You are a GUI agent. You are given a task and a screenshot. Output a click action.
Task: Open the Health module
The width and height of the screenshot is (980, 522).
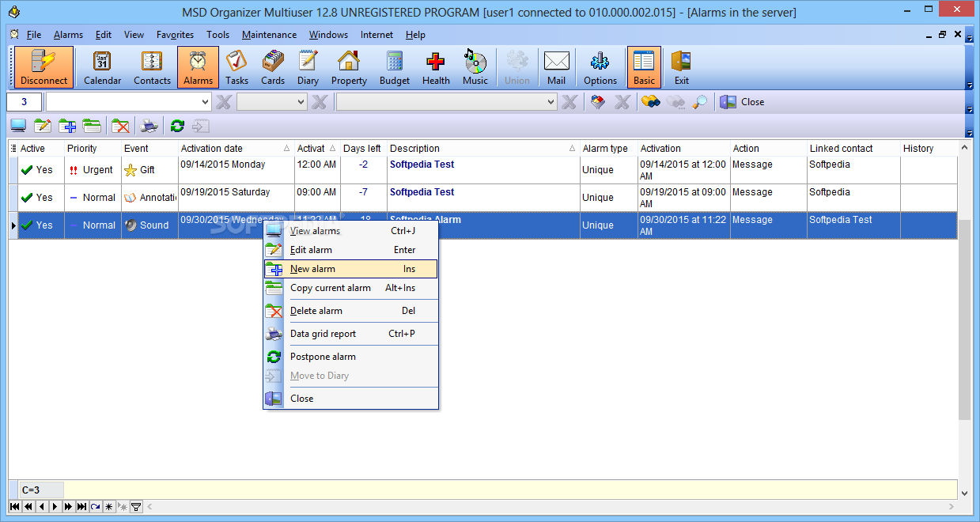tap(436, 67)
